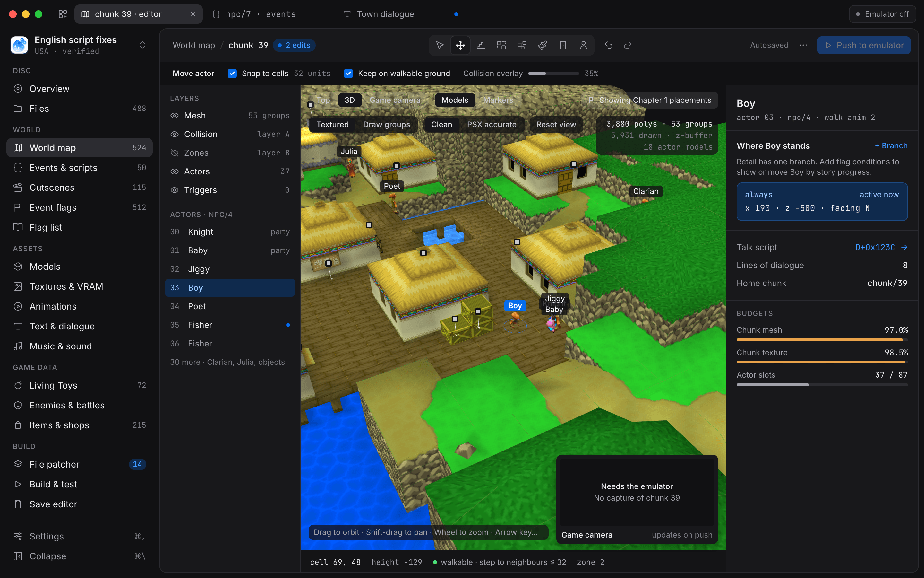Switch viewport to Game camera
Image resolution: width=924 pixels, height=578 pixels.
point(395,100)
